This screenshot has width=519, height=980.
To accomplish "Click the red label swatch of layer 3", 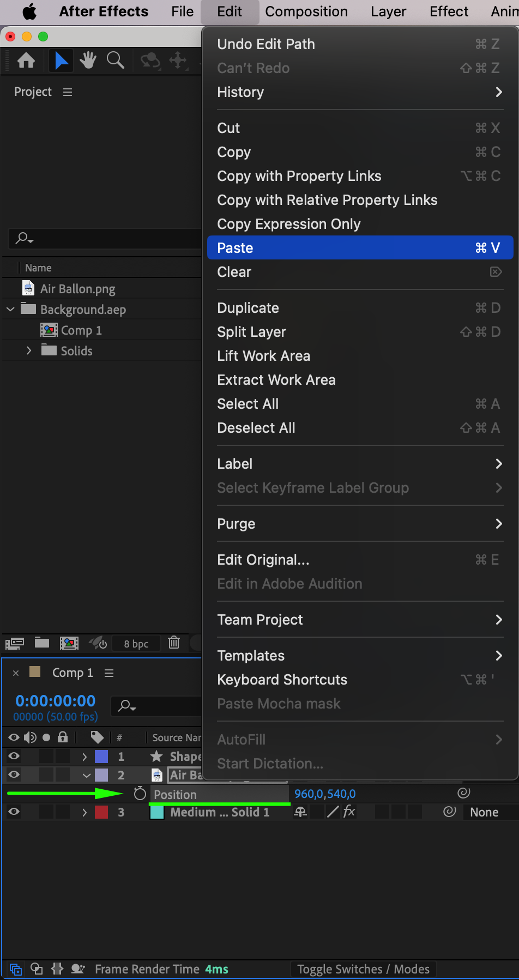I will click(x=101, y=812).
